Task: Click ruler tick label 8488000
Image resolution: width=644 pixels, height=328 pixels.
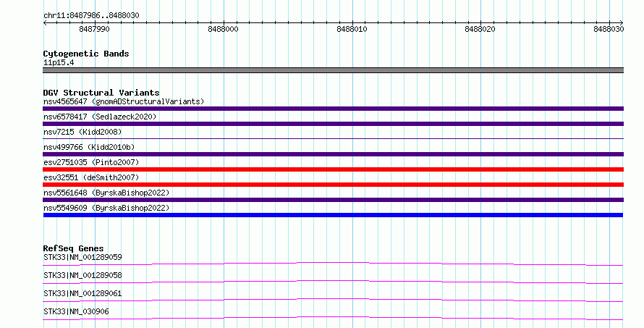Action: point(223,29)
